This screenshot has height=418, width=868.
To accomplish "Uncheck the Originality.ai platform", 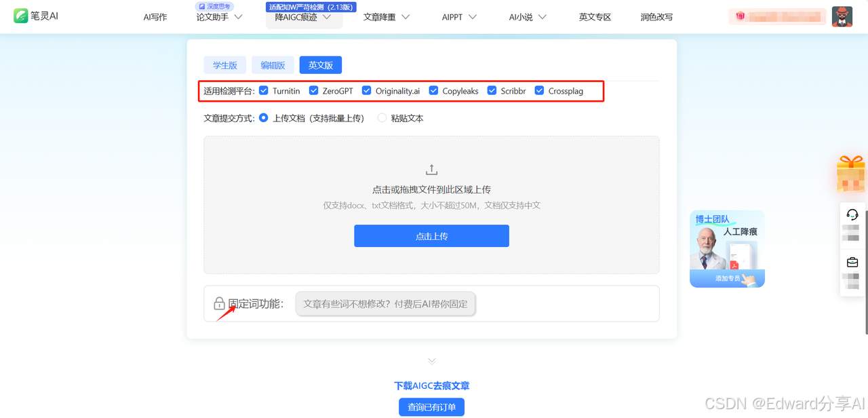I will click(x=366, y=90).
